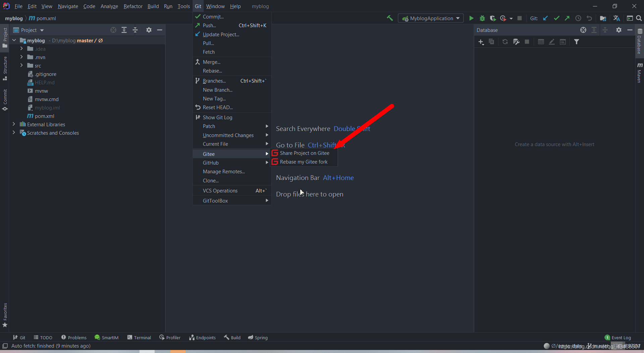The height and width of the screenshot is (353, 644).
Task: Click Git commit green checkmark in toolbar
Action: [x=557, y=18]
